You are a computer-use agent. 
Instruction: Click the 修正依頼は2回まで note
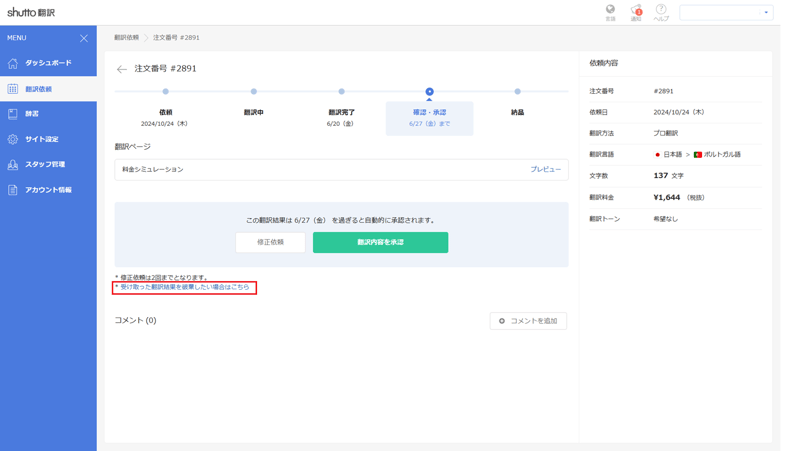coord(163,278)
